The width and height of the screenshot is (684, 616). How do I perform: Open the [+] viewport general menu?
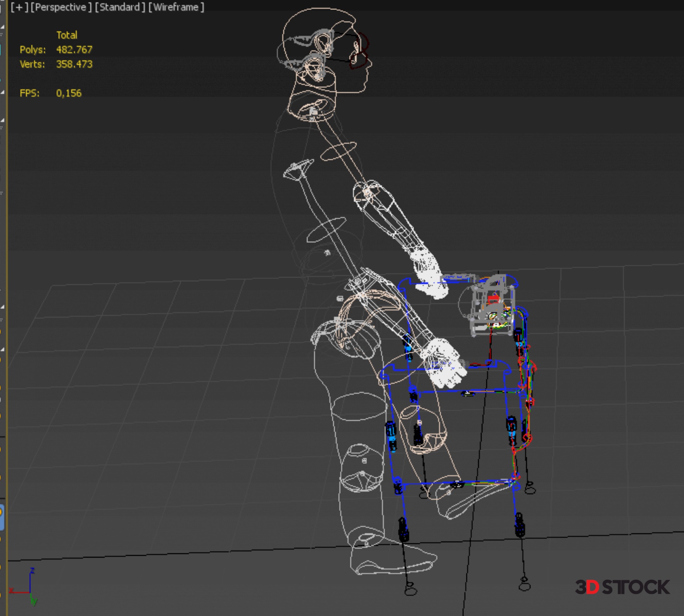point(19,7)
